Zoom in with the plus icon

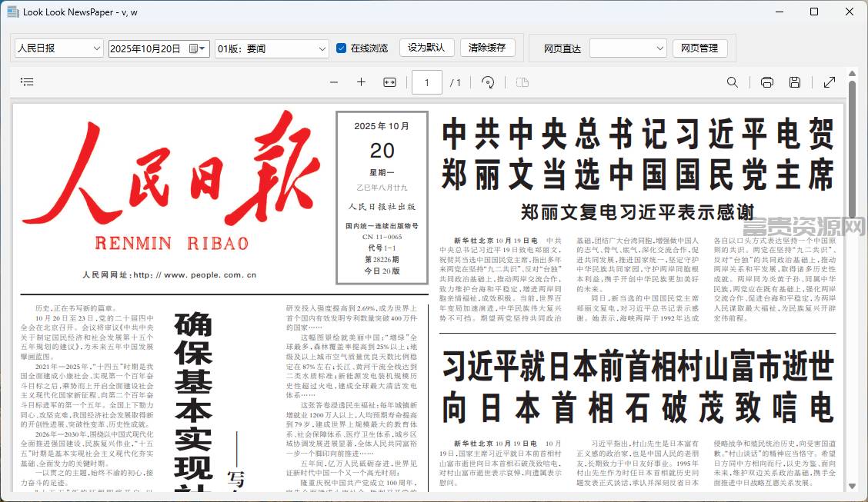[x=361, y=81]
